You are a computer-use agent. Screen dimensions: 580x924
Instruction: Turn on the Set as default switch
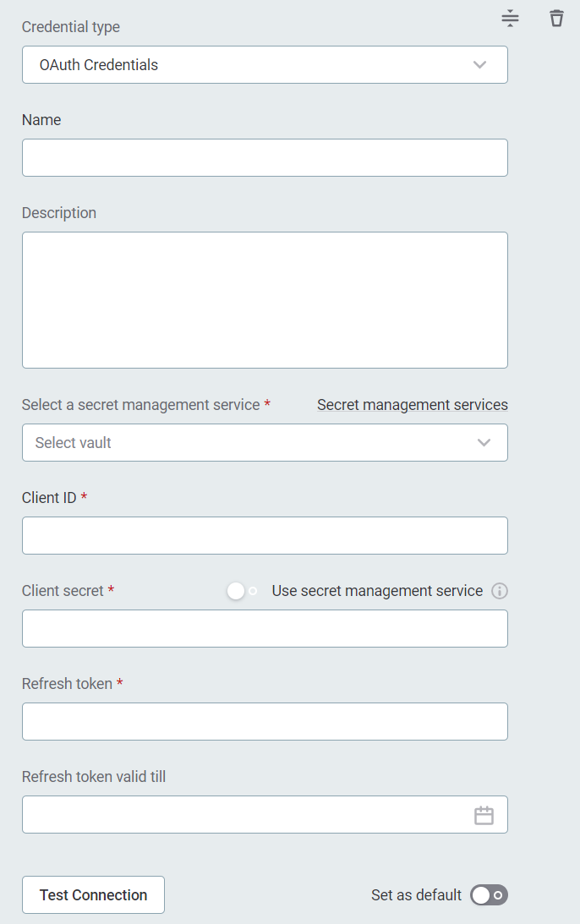[489, 894]
